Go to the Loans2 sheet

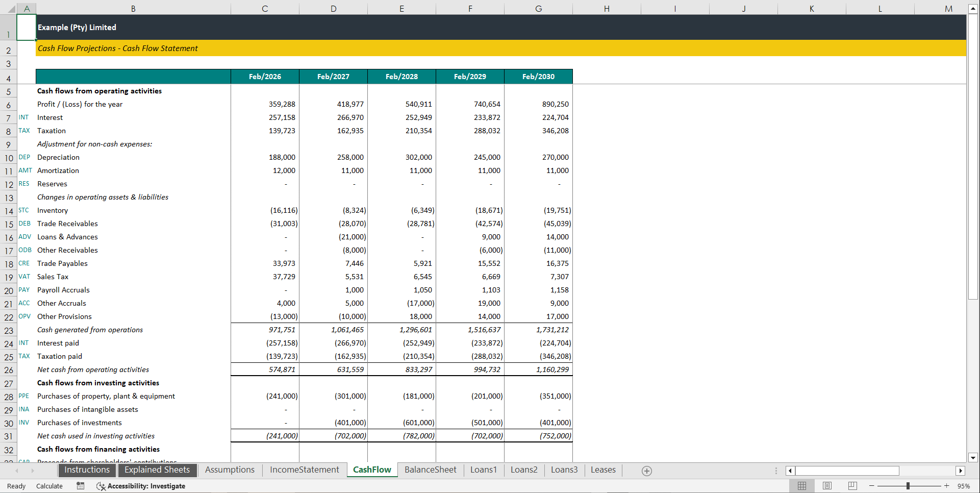pos(524,470)
